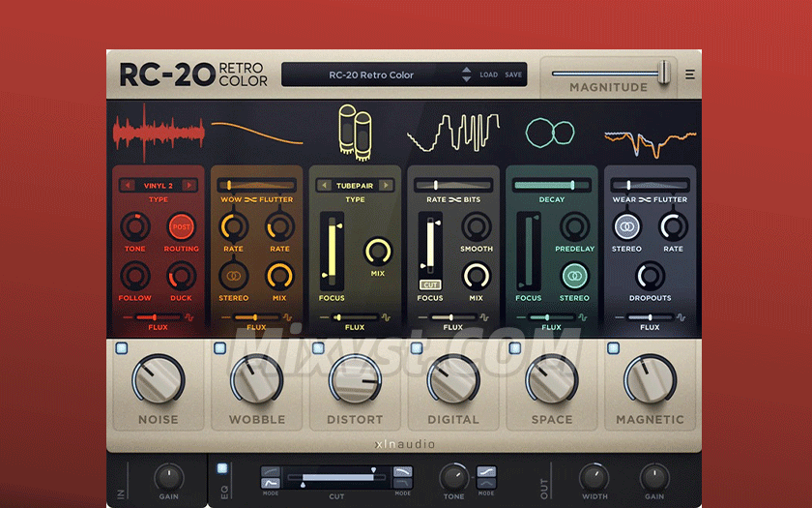Toggle the Digital CUT focus button
Screen dimensions: 812x508
[430, 284]
